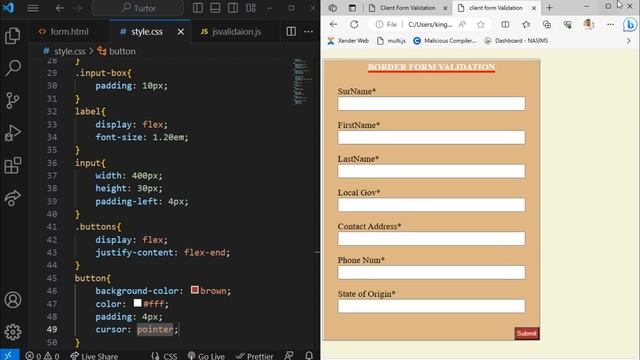The image size is (640, 360).
Task: Open the Edge profile avatar
Action: (x=588, y=24)
